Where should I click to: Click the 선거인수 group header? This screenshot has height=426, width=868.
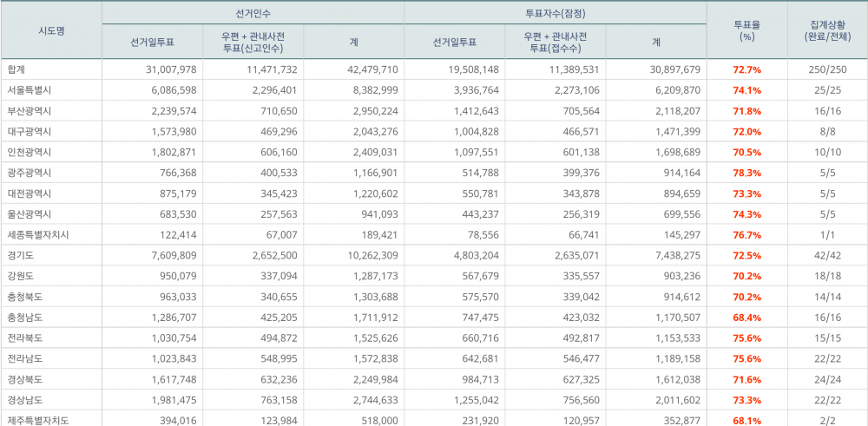pyautogui.click(x=253, y=13)
